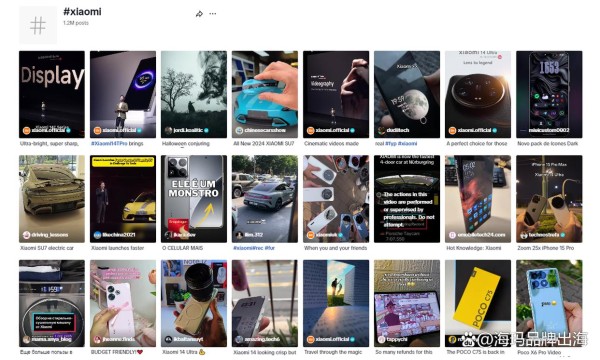Open the iPhone 15 Pro Max zoom comparison video
The image size is (600, 360).
point(549,199)
